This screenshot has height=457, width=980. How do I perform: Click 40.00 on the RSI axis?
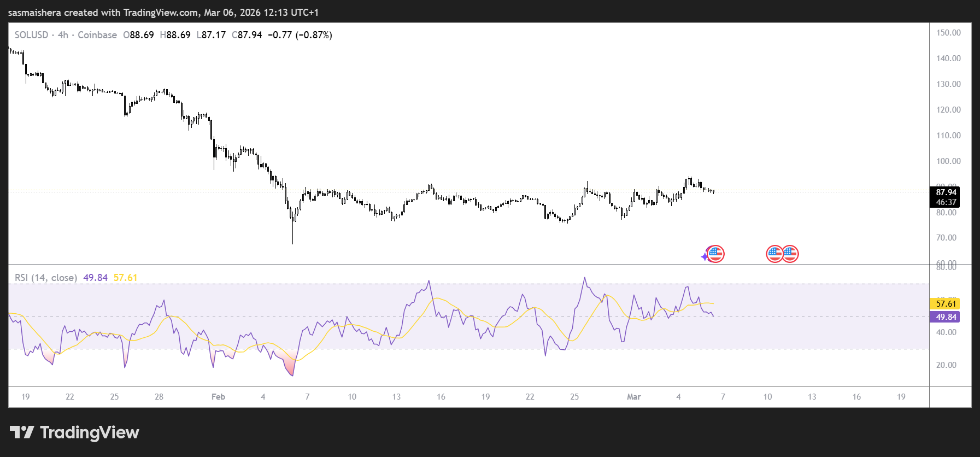(x=946, y=332)
